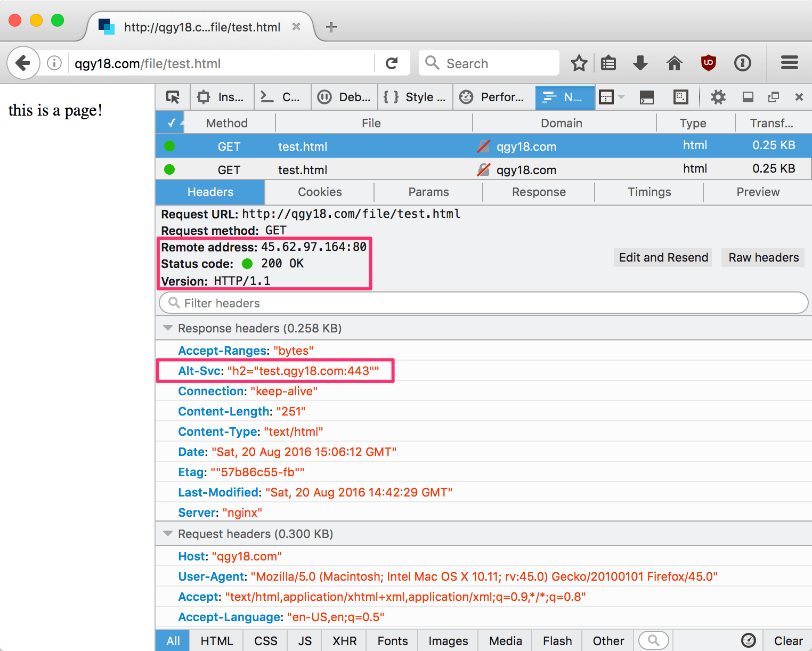
Task: Open the frame selector dropdown arrow
Action: coord(621,97)
